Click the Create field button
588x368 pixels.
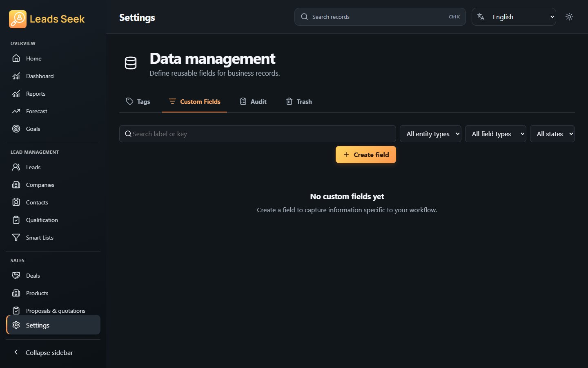pos(366,155)
